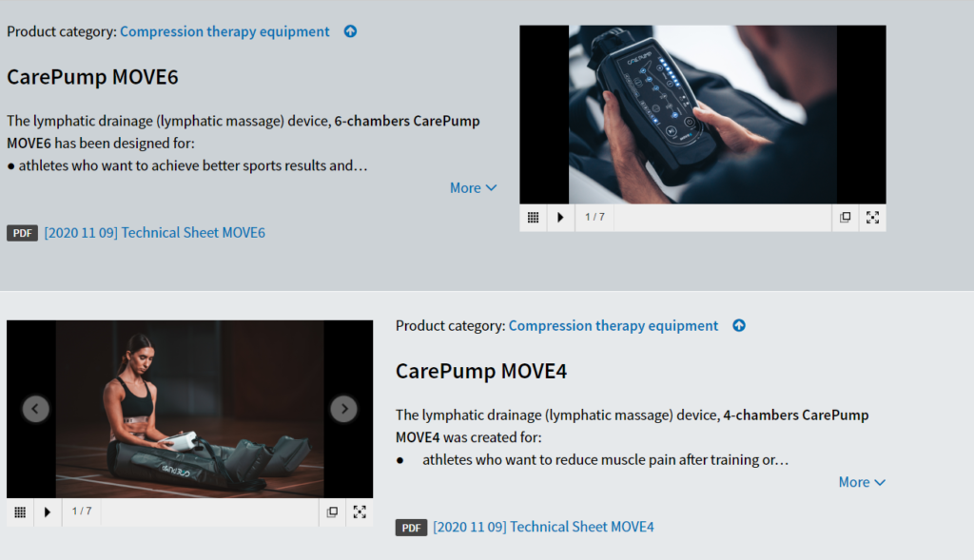
Task: Open MOVE6 gallery image in popup window
Action: [x=845, y=218]
